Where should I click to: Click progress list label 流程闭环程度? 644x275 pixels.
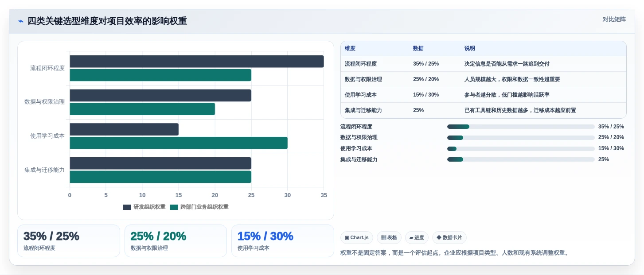click(x=356, y=127)
